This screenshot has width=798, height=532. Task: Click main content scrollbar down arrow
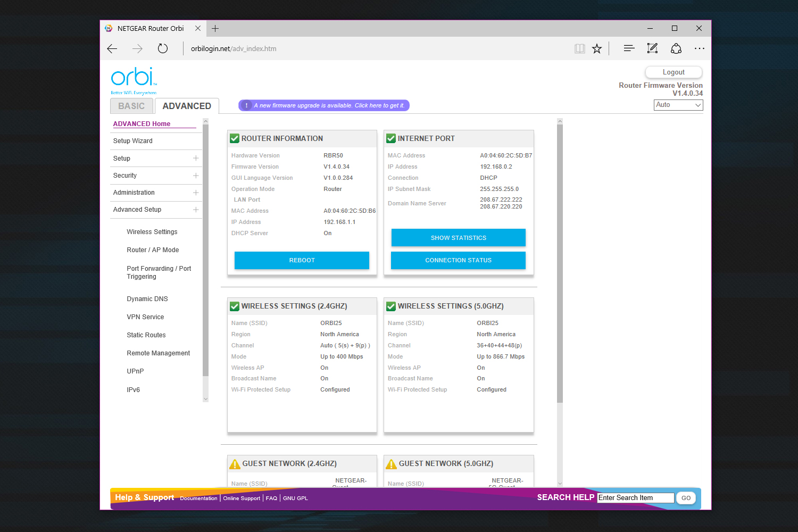tap(560, 484)
